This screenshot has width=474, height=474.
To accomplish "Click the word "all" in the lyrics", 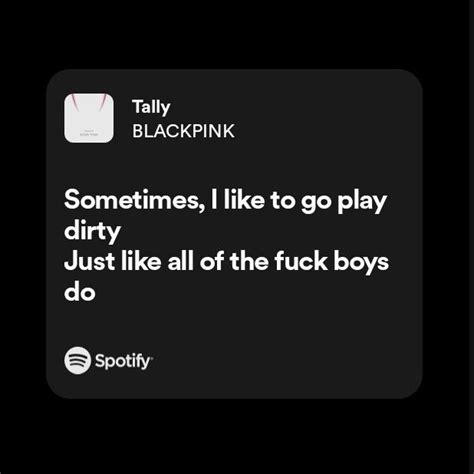I will 180,261.
